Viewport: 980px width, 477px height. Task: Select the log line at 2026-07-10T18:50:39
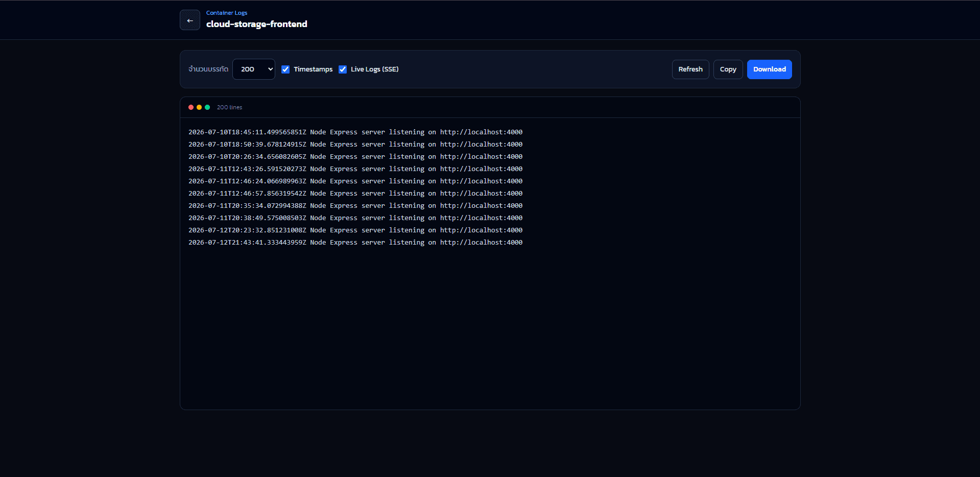tap(355, 145)
